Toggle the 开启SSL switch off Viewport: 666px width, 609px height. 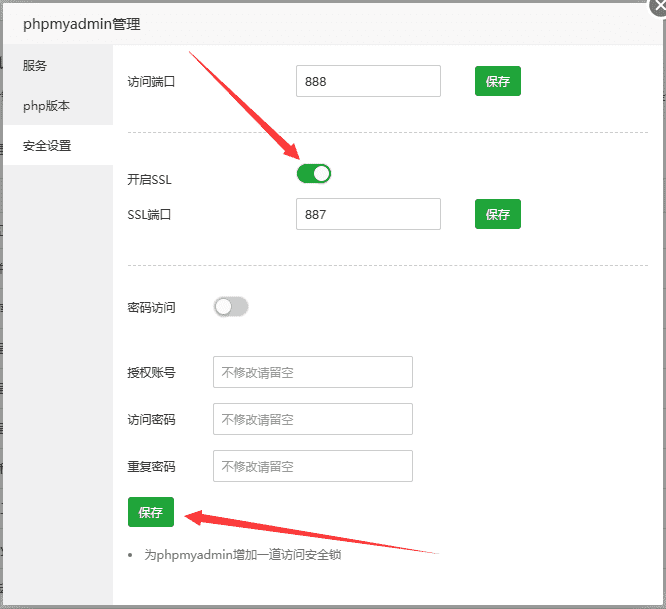[314, 174]
